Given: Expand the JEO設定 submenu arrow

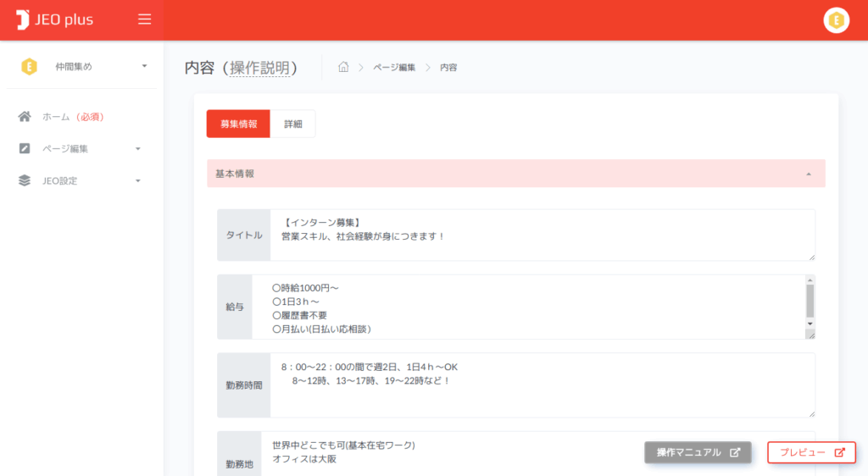Looking at the screenshot, I should point(138,180).
